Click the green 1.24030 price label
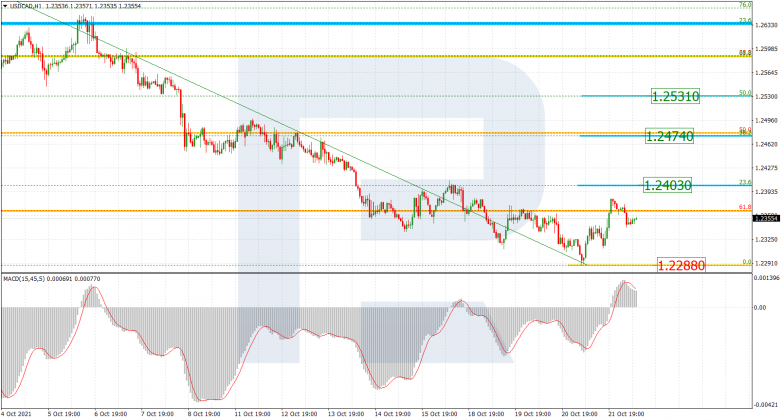Image resolution: width=782 pixels, height=420 pixels. (x=668, y=186)
